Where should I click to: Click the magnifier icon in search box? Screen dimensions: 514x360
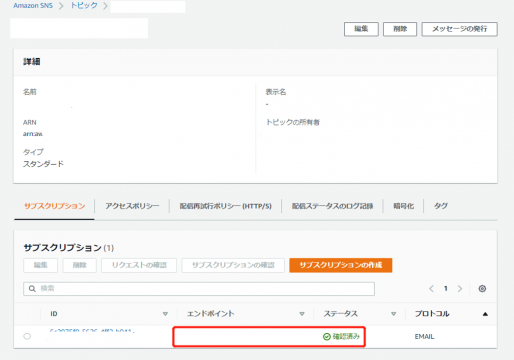tap(32, 289)
